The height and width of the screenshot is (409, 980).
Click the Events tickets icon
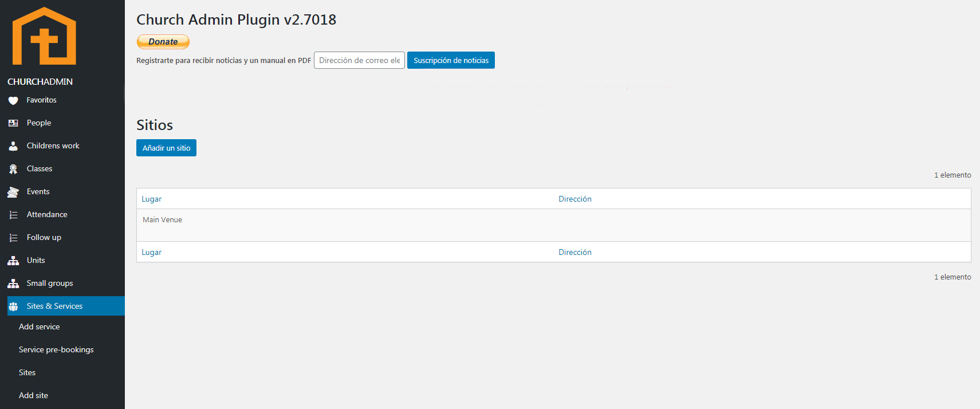[13, 192]
